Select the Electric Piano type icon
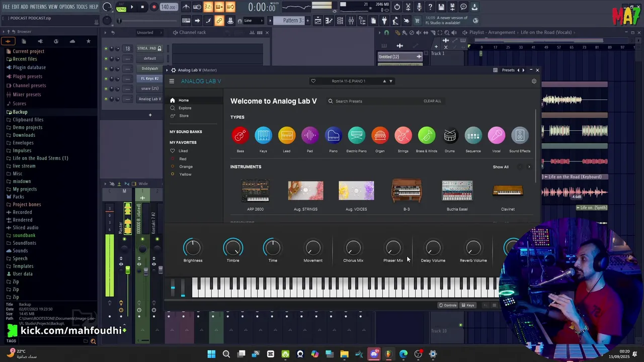 coord(356,135)
